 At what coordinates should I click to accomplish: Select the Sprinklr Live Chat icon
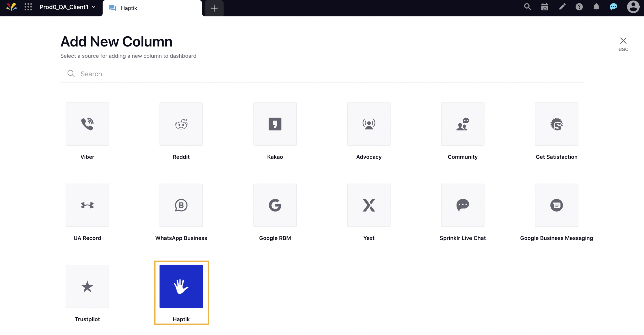[x=463, y=205]
